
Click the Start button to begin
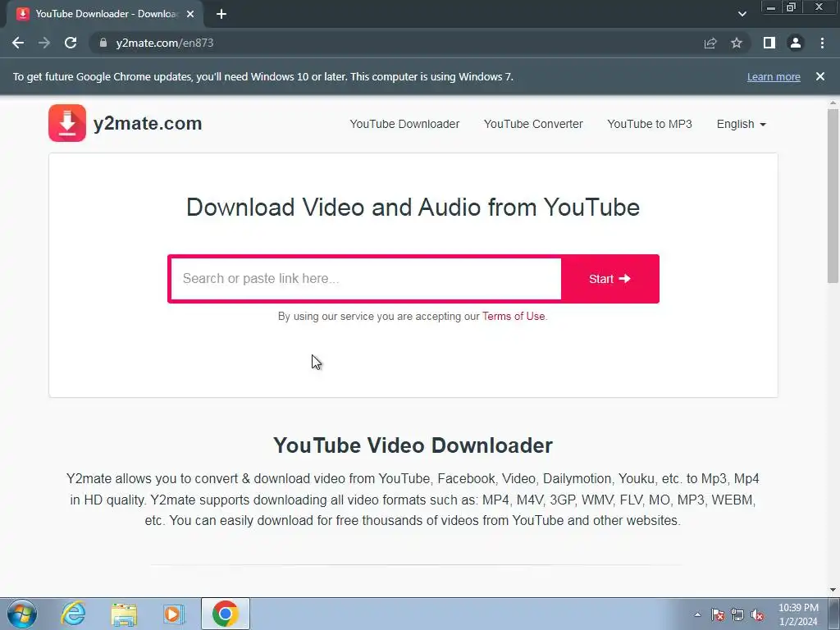(609, 279)
